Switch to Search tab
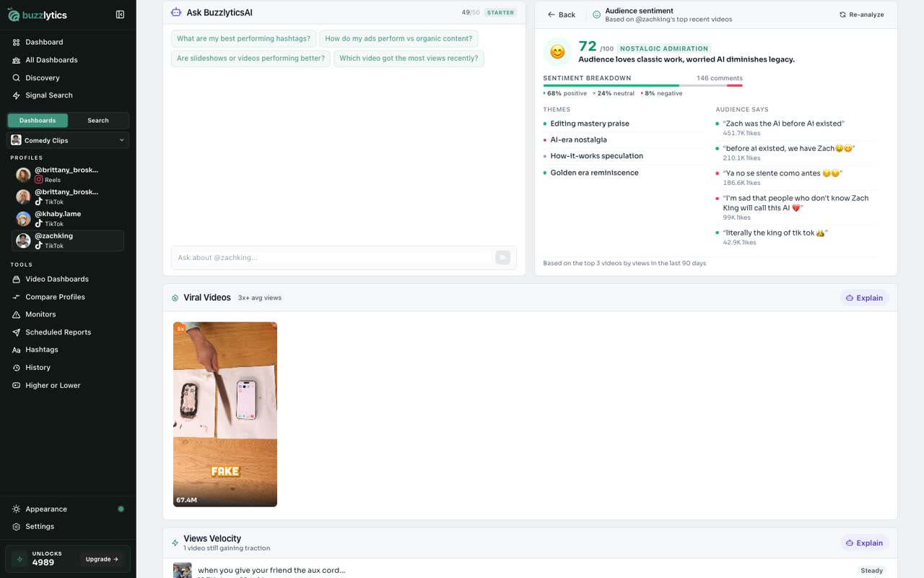The width and height of the screenshot is (924, 578). [x=98, y=121]
